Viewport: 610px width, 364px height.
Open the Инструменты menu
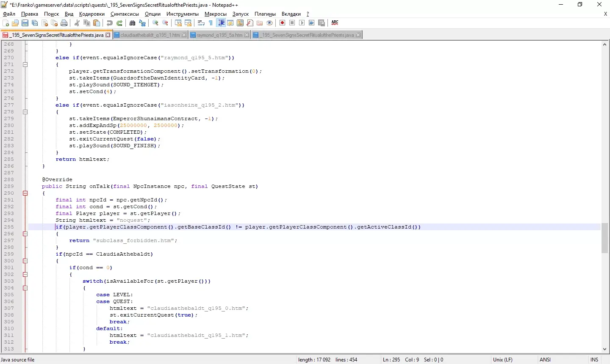click(x=183, y=14)
